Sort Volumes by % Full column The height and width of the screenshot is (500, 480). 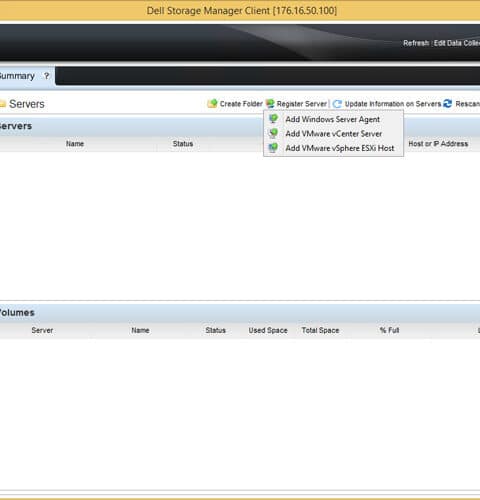click(x=389, y=330)
